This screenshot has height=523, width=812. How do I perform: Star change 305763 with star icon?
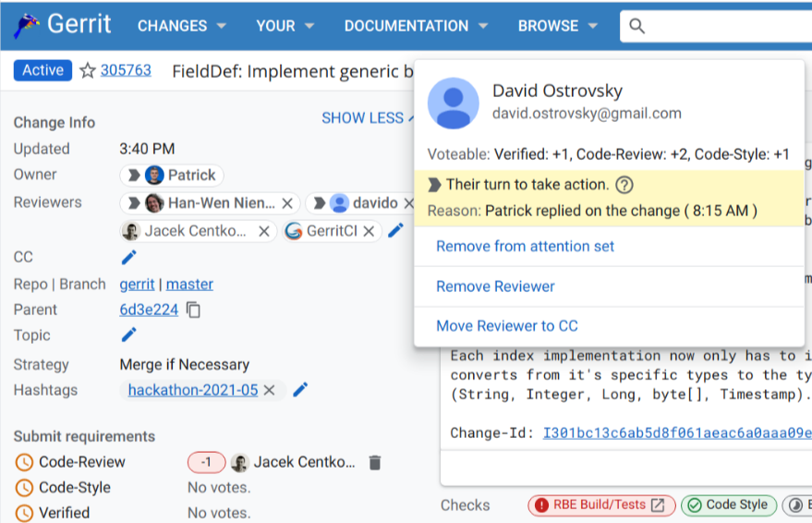coord(88,70)
